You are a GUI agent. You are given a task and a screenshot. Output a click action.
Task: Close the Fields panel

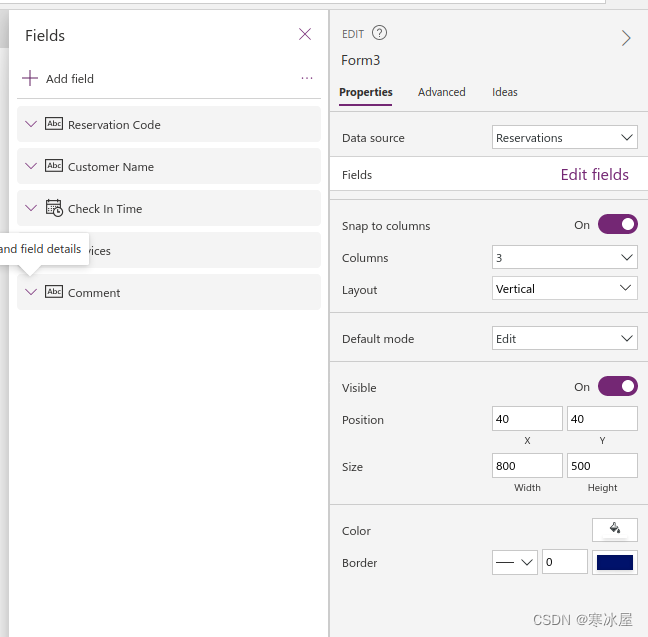tap(305, 34)
